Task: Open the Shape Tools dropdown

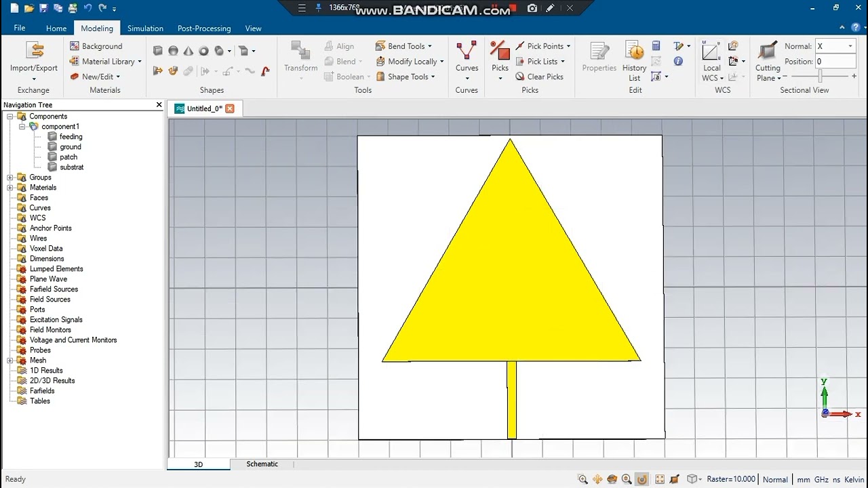Action: pyautogui.click(x=405, y=77)
